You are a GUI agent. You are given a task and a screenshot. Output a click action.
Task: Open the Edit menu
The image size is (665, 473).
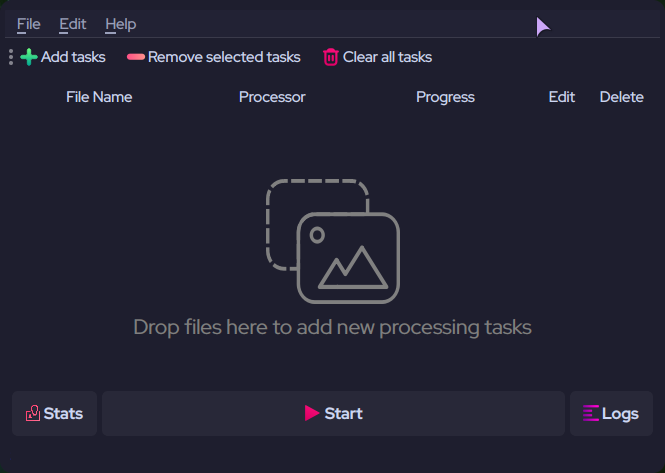[x=73, y=24]
